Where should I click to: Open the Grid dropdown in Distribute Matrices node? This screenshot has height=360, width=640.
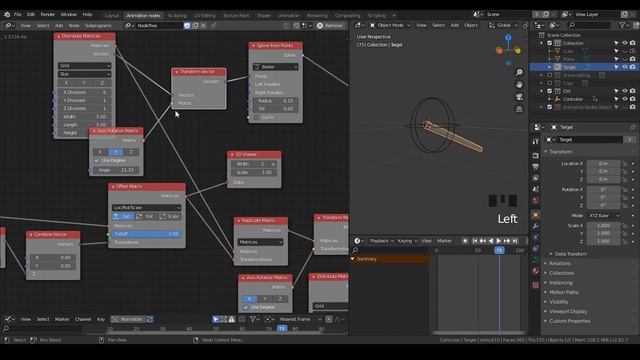coord(84,66)
